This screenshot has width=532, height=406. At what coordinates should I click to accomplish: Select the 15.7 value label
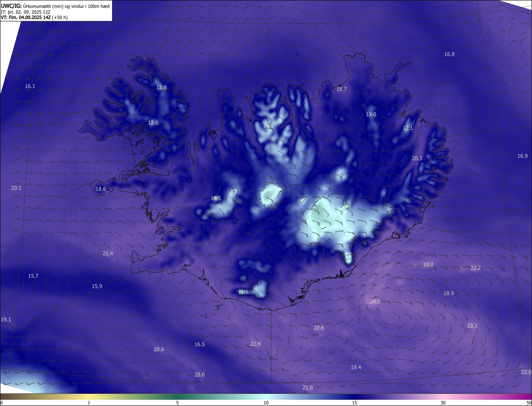33,276
